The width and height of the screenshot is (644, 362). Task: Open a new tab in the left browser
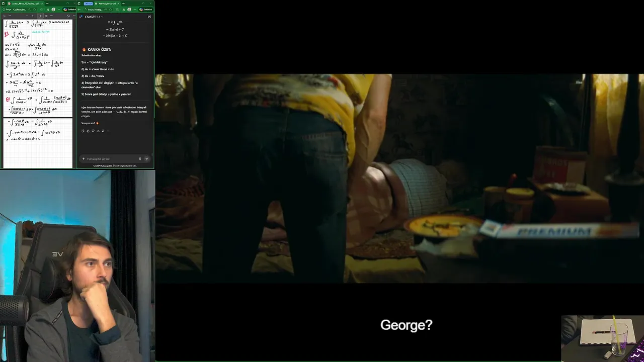(x=47, y=4)
